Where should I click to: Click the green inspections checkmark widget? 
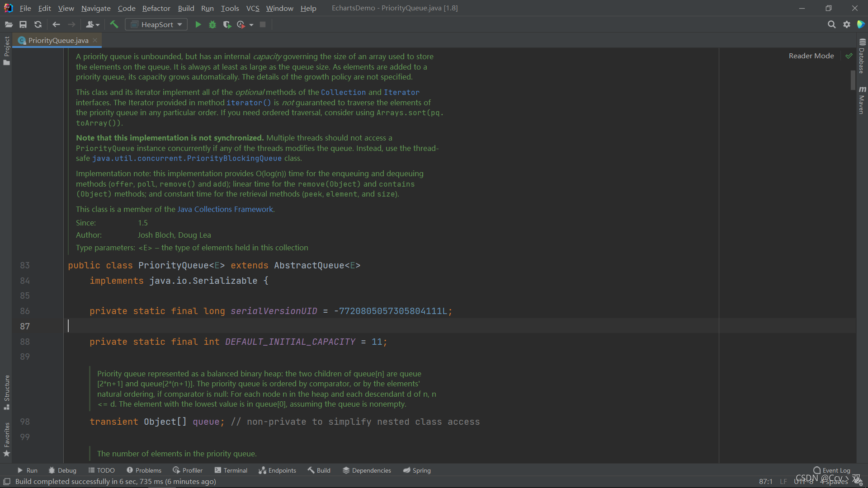(x=849, y=56)
